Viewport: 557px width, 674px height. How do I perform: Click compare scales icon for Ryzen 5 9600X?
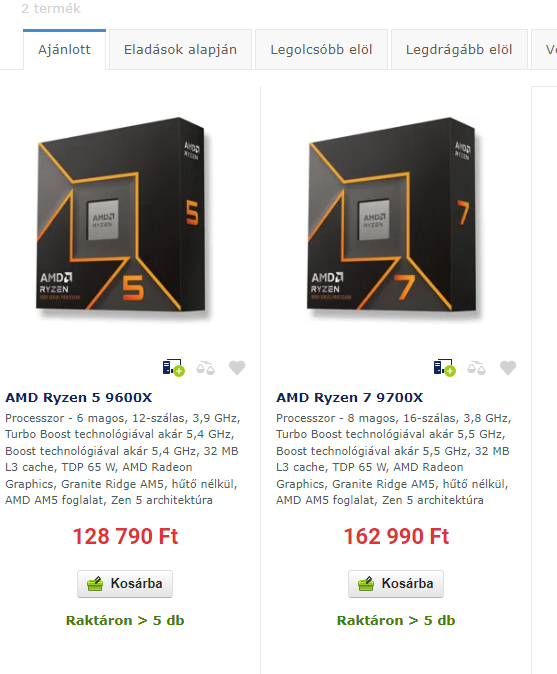coord(205,368)
